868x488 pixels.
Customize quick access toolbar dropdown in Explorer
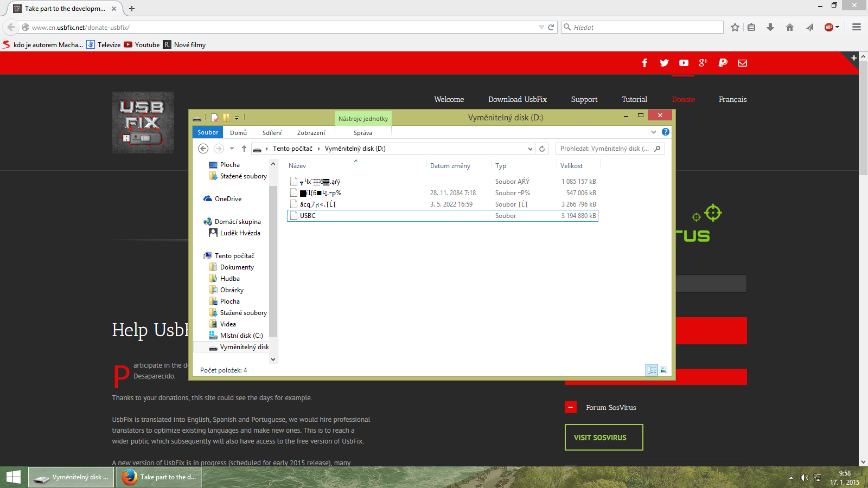pyautogui.click(x=237, y=118)
